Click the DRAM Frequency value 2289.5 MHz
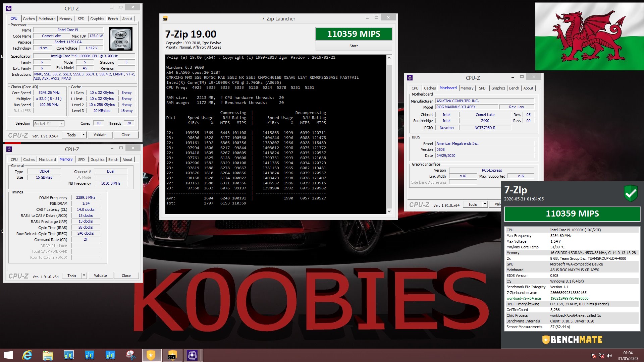This screenshot has width=644, height=362. (86, 197)
